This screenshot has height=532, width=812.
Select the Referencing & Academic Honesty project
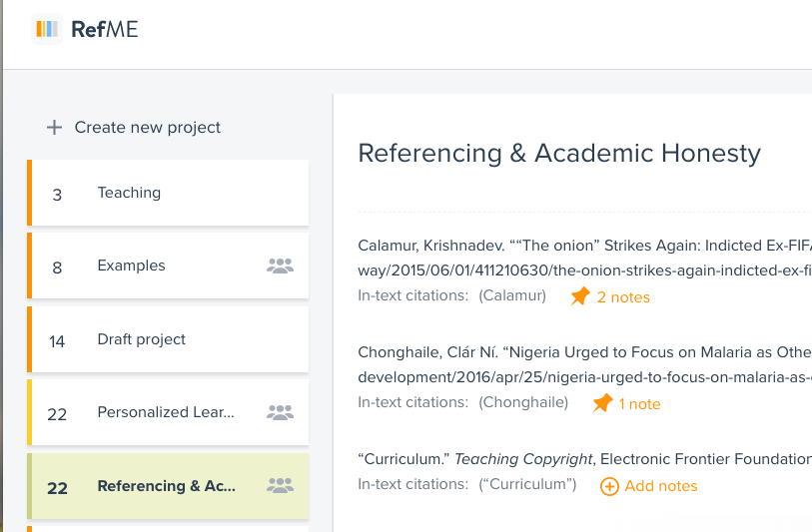[166, 486]
